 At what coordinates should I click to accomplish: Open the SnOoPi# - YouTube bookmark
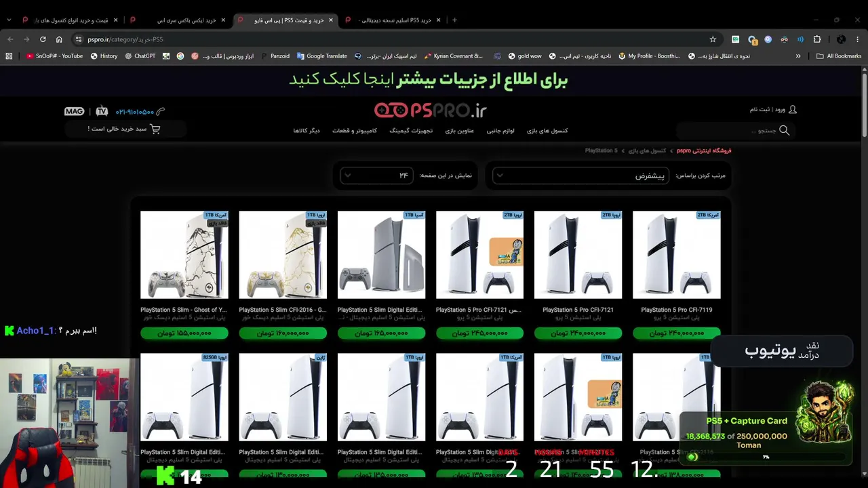pyautogui.click(x=54, y=56)
